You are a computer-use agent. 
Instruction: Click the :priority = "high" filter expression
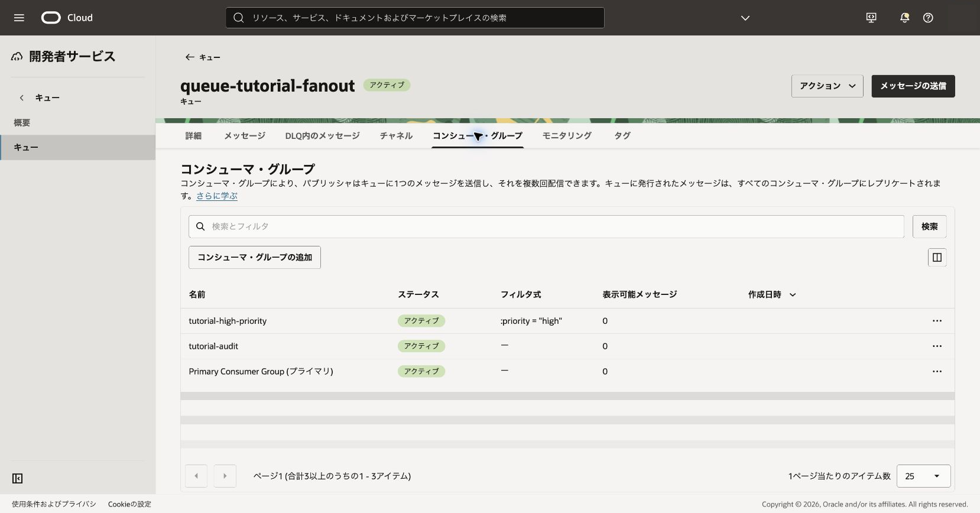(x=531, y=321)
